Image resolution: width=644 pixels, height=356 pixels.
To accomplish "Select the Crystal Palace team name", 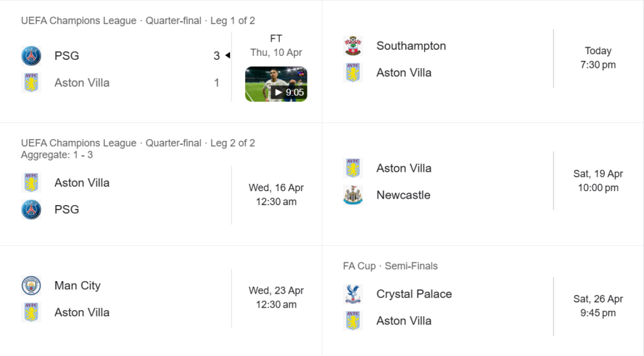I will [x=414, y=294].
